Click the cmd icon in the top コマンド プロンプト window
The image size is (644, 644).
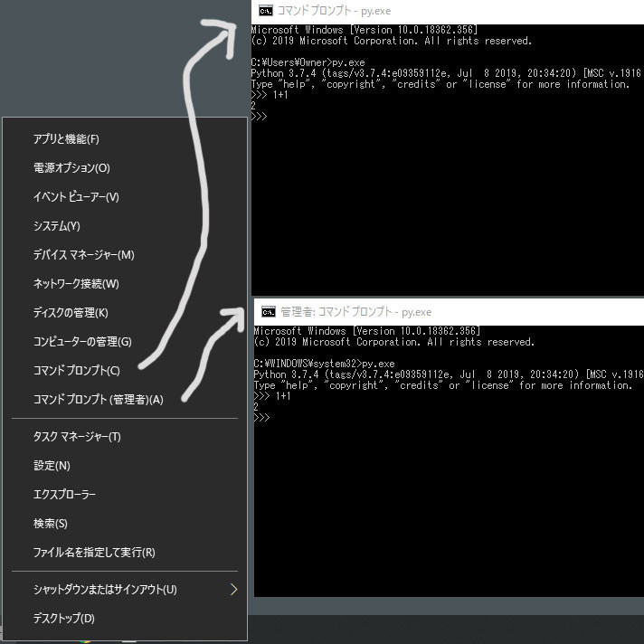click(266, 11)
